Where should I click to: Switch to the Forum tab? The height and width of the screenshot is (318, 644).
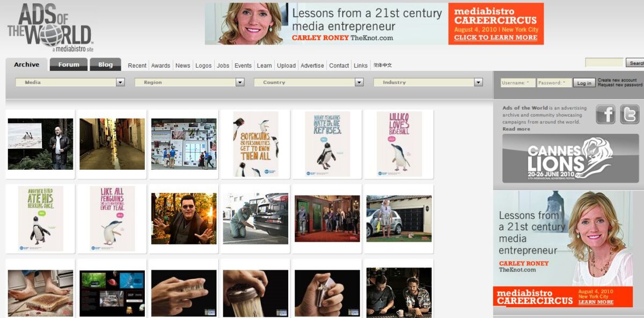(69, 64)
